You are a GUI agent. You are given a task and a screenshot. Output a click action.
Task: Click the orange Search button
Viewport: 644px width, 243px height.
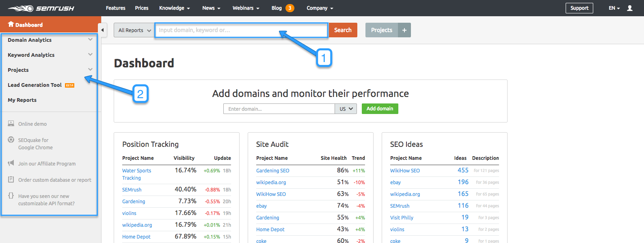(x=343, y=30)
